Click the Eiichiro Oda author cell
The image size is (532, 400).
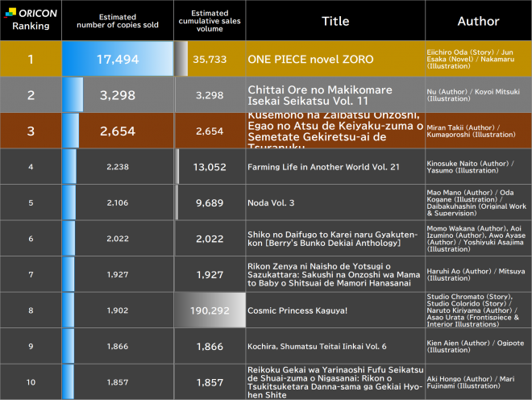click(x=478, y=59)
